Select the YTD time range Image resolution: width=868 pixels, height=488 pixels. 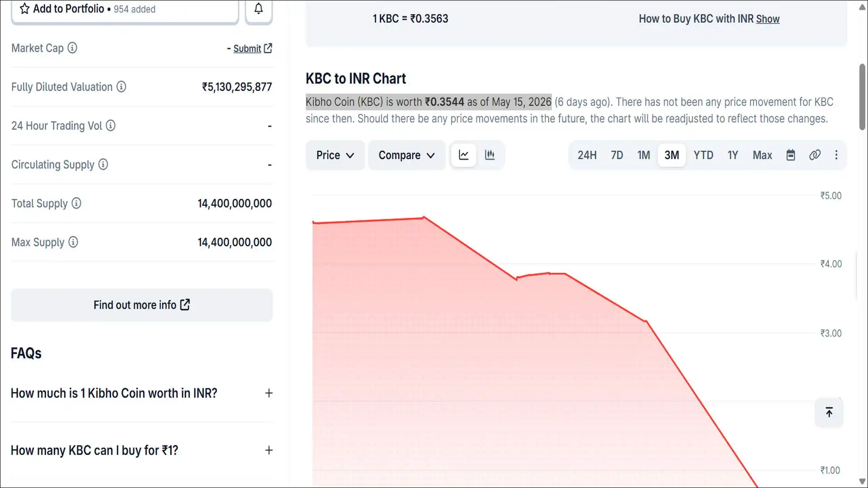coord(703,155)
